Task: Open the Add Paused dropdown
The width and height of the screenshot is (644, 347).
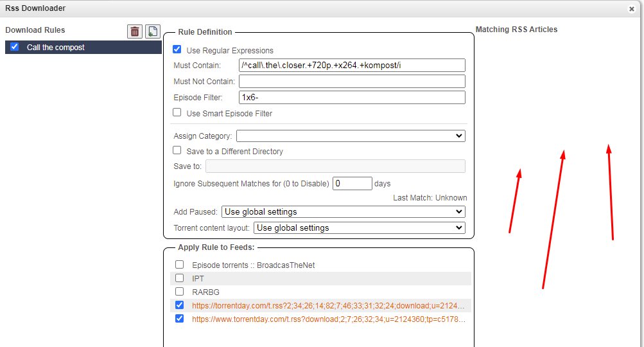Action: coord(344,212)
